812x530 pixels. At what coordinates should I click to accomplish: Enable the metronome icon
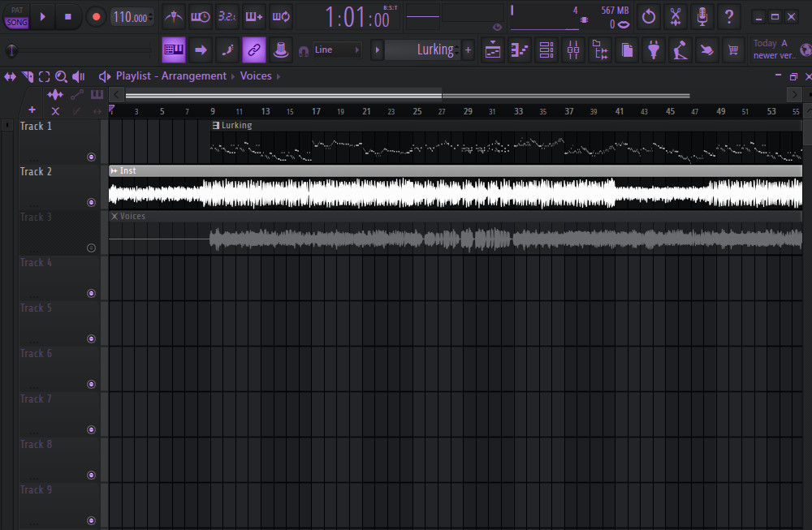[x=173, y=16]
